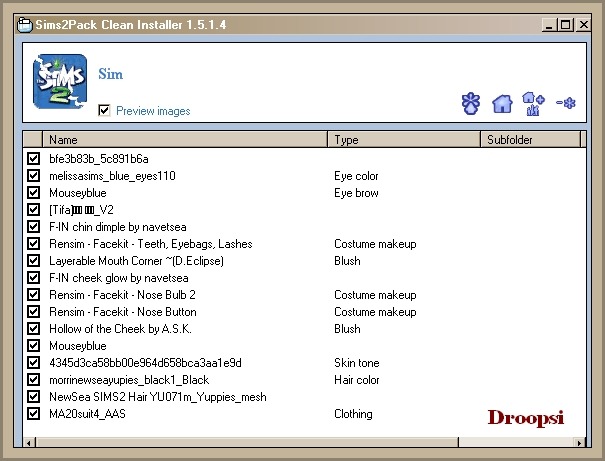Click the horizontal scrollbar thumb
Viewport: 605px width, 461px height.
pyautogui.click(x=247, y=442)
